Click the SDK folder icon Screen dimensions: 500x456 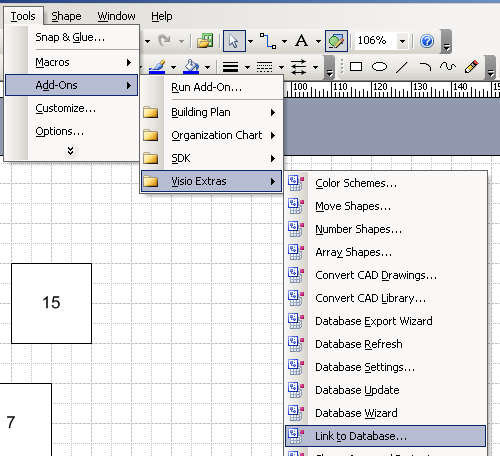tap(151, 158)
